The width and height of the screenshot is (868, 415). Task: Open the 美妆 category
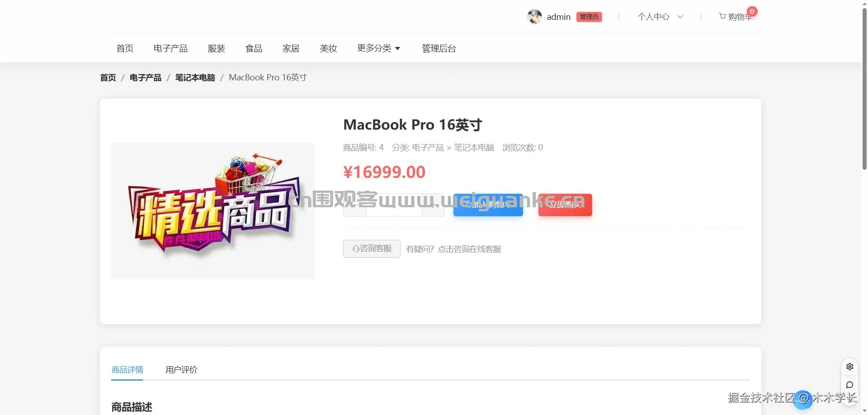(x=328, y=48)
